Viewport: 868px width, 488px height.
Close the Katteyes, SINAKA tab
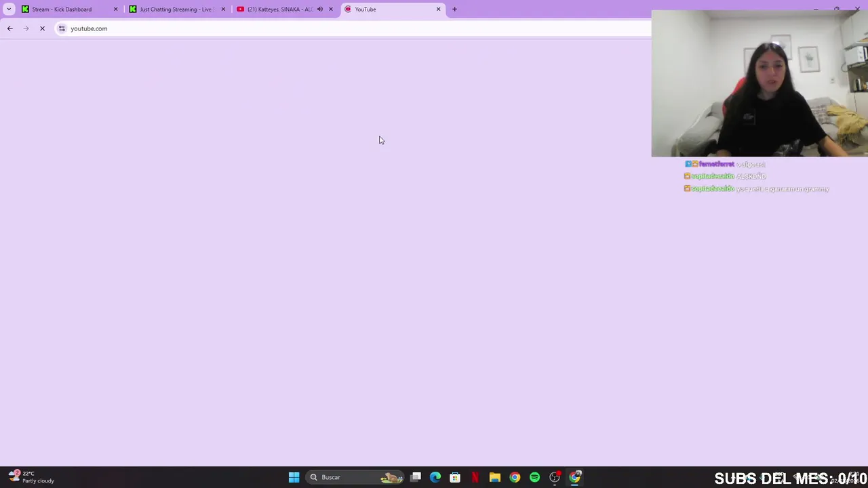331,9
